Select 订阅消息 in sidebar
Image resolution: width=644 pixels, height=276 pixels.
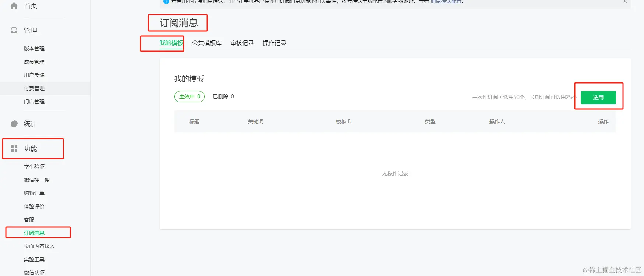34,233
